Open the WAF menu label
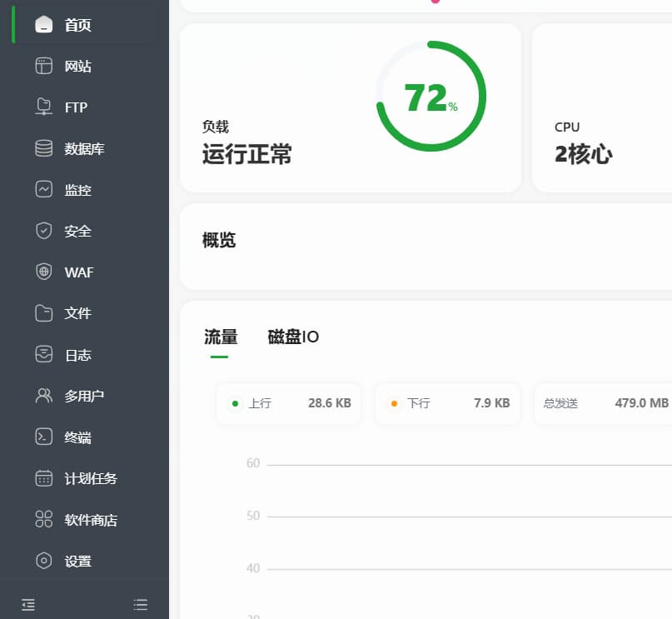Viewport: 672px width, 619px height. click(x=79, y=272)
